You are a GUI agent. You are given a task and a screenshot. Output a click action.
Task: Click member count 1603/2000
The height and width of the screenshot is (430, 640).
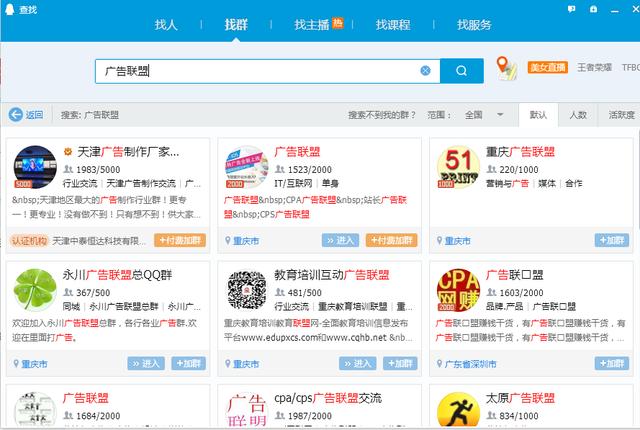(520, 293)
